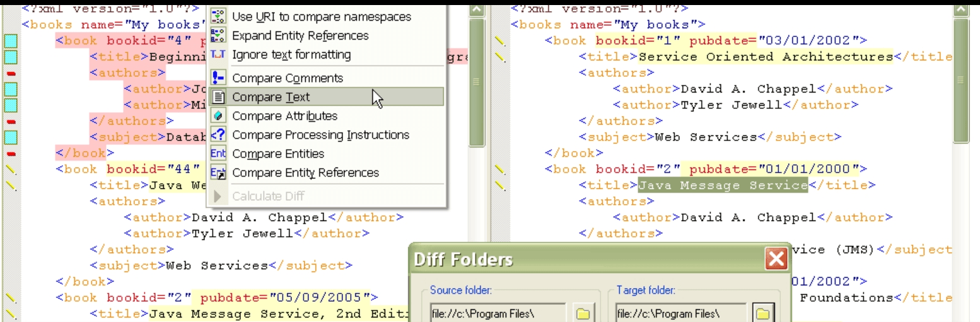980x322 pixels.
Task: Click the Calculate Diff menu item
Action: click(x=268, y=196)
